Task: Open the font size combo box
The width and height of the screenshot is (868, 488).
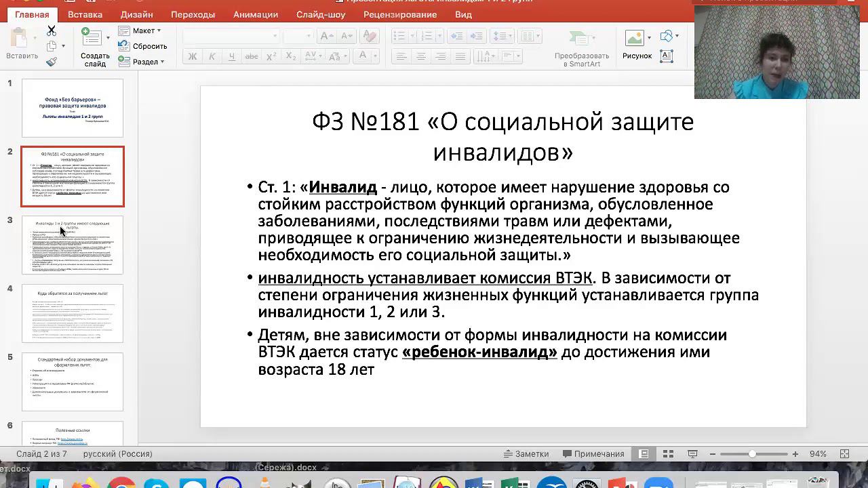Action: [x=298, y=36]
